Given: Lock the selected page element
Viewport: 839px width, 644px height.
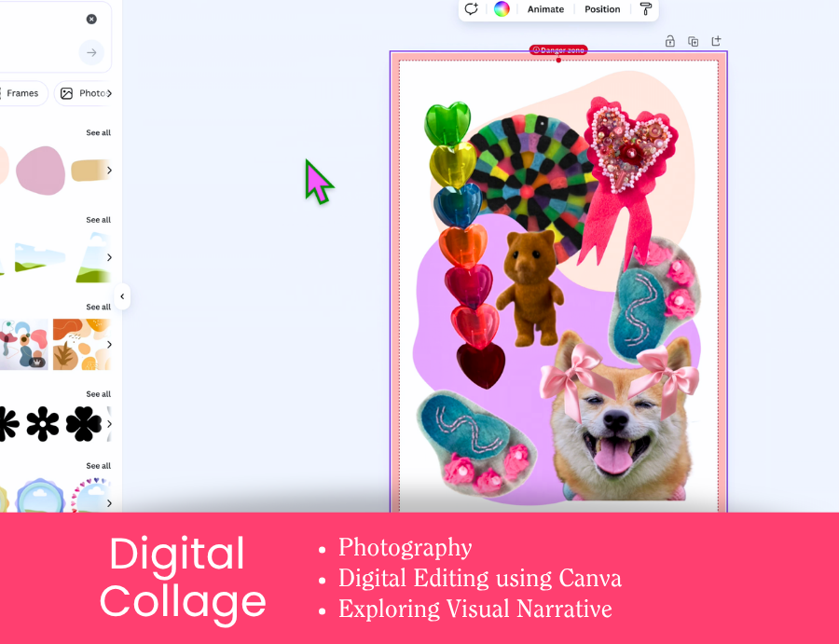Looking at the screenshot, I should point(669,41).
